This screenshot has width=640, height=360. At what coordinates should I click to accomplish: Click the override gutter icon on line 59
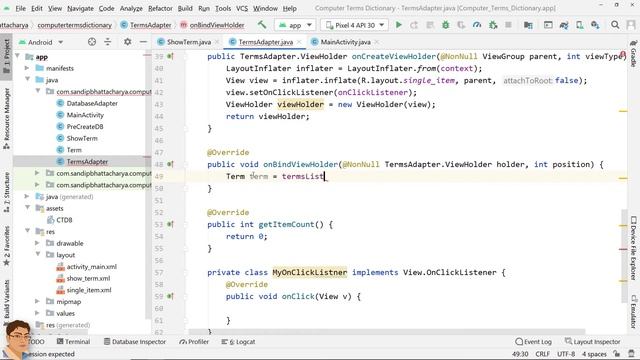(170, 296)
